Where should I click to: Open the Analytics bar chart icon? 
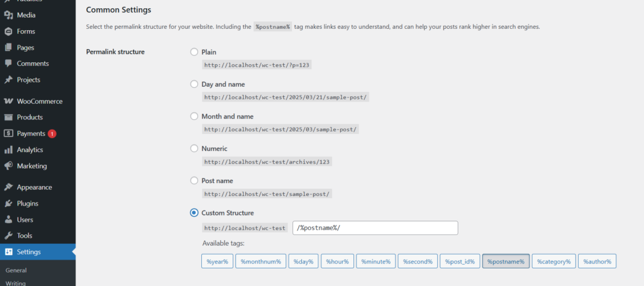coord(8,150)
